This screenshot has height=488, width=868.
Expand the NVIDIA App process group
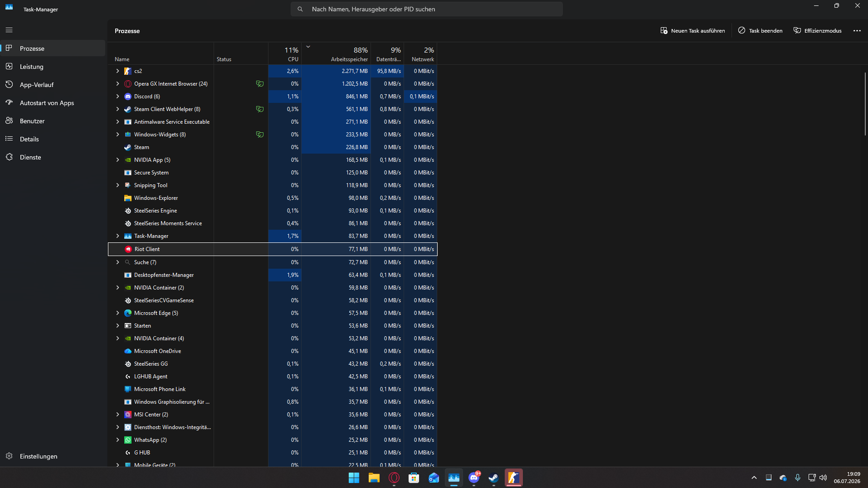[x=117, y=160]
